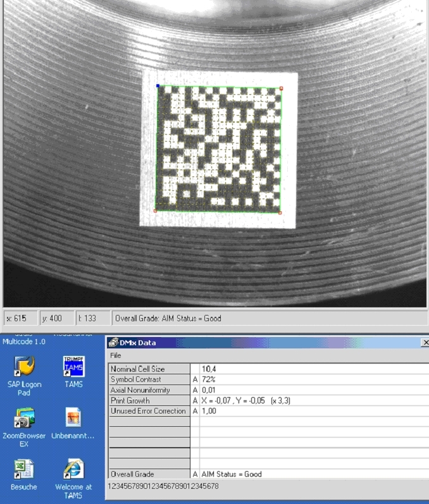Click the Nominal Cell Size row label

149,369
